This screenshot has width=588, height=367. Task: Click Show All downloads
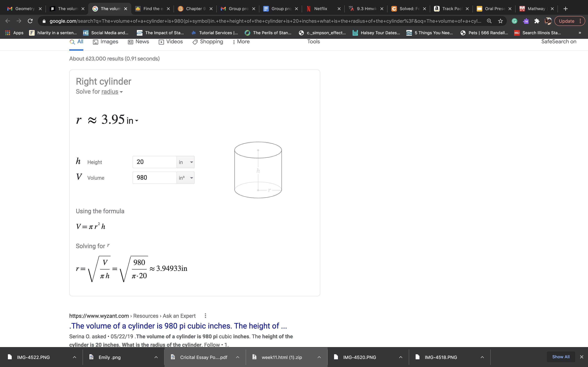point(561,357)
